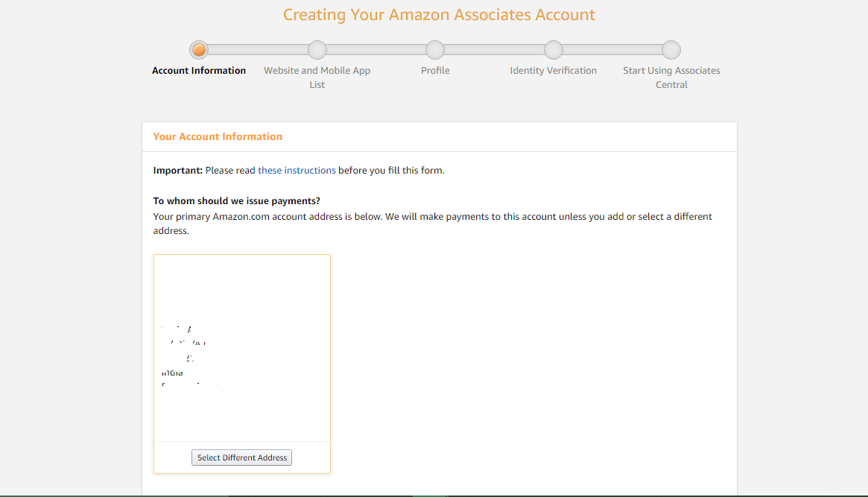The height and width of the screenshot is (497, 868).
Task: Go to the Website and Mobile App List label
Action: [317, 77]
